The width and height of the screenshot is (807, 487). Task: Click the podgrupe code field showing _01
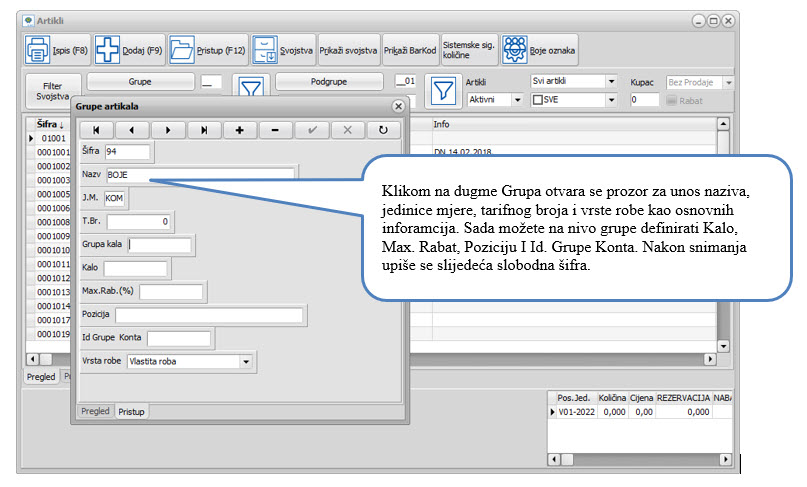tap(406, 81)
